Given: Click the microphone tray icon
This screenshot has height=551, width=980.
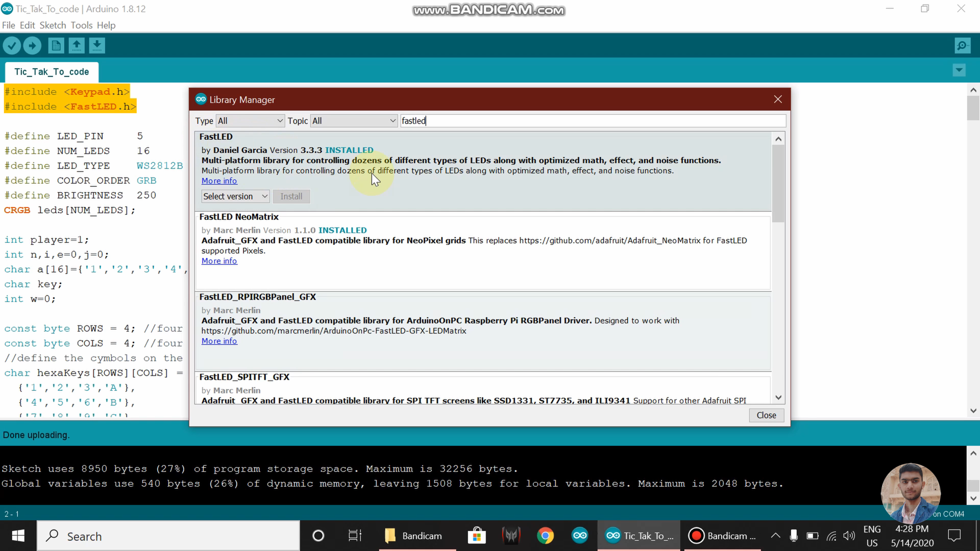Looking at the screenshot, I should pyautogui.click(x=794, y=536).
